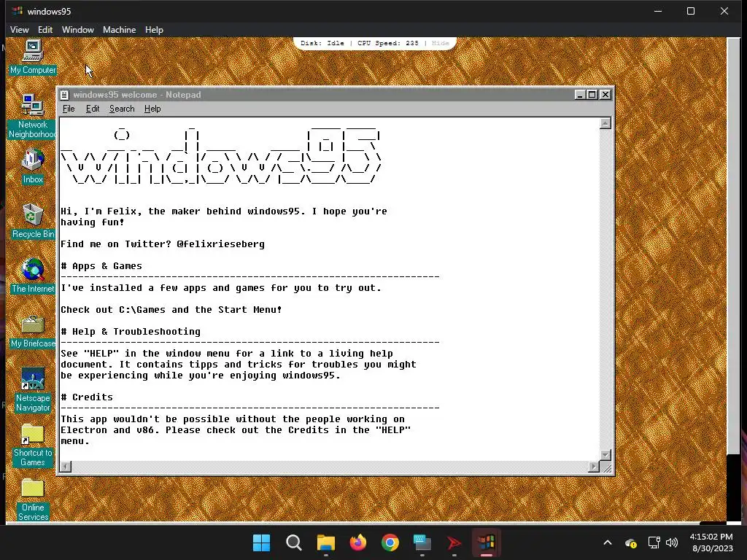This screenshot has height=560, width=747.
Task: Click Hide in the status overlay
Action: pyautogui.click(x=440, y=43)
